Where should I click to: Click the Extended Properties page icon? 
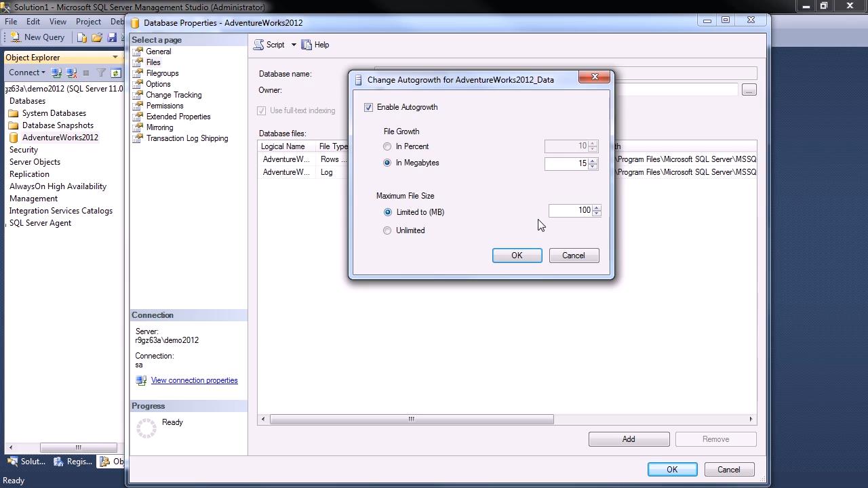(x=138, y=117)
